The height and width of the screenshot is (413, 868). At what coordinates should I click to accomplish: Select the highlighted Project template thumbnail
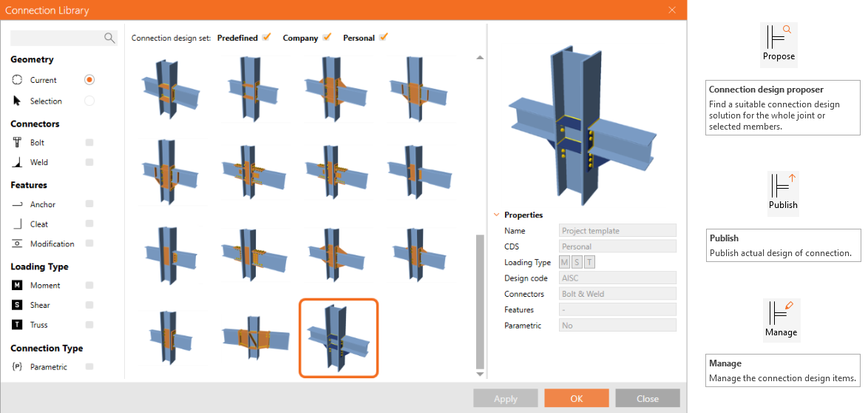pos(339,338)
